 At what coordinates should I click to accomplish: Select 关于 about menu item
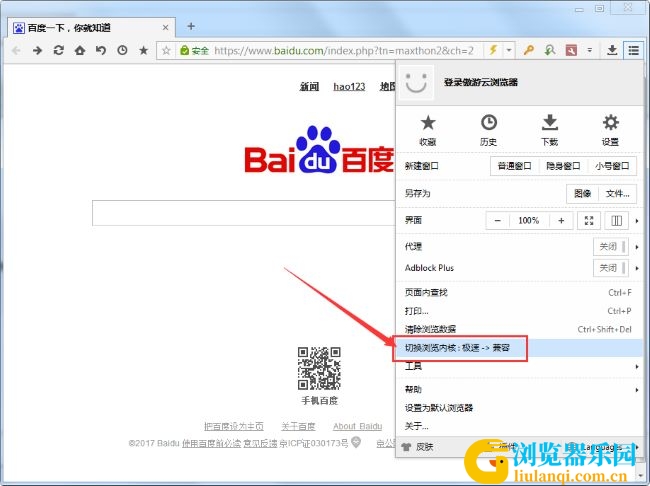(519, 426)
